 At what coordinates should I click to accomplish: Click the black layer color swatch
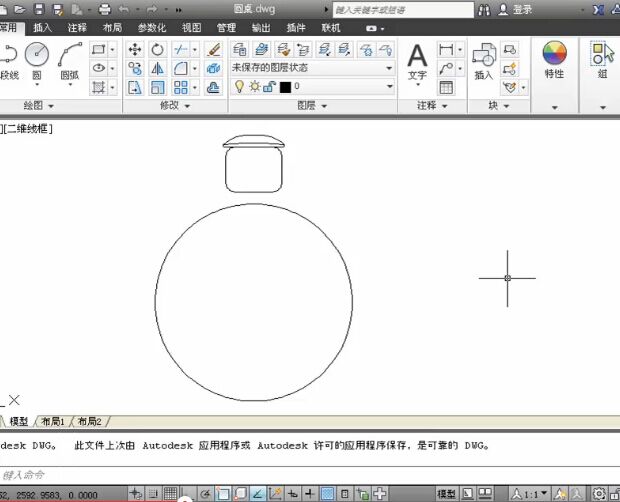285,87
